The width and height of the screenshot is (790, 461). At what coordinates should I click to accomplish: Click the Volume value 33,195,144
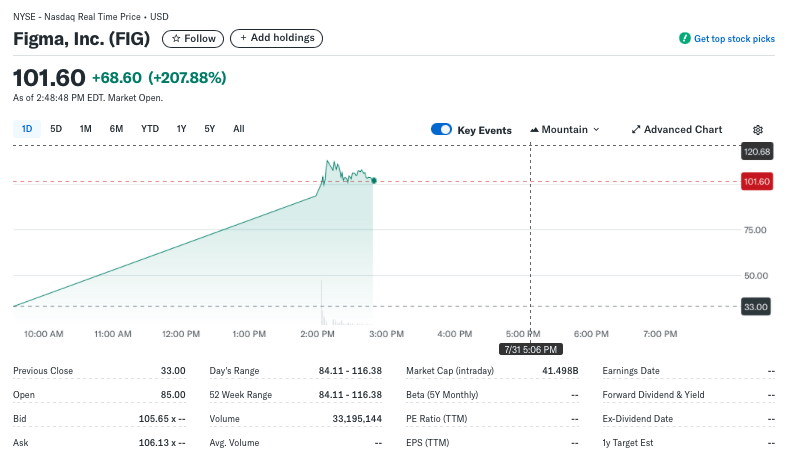pyautogui.click(x=357, y=419)
